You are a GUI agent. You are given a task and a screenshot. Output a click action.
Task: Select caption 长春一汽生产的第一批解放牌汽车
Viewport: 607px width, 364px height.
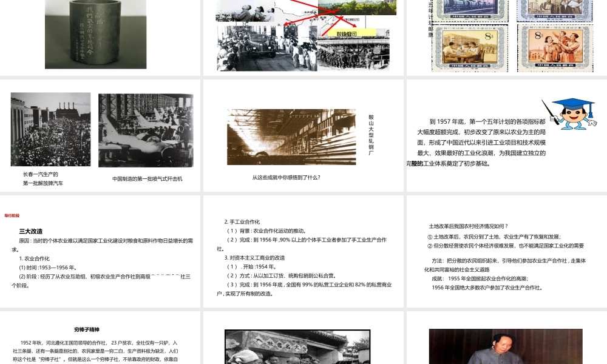tap(42, 179)
